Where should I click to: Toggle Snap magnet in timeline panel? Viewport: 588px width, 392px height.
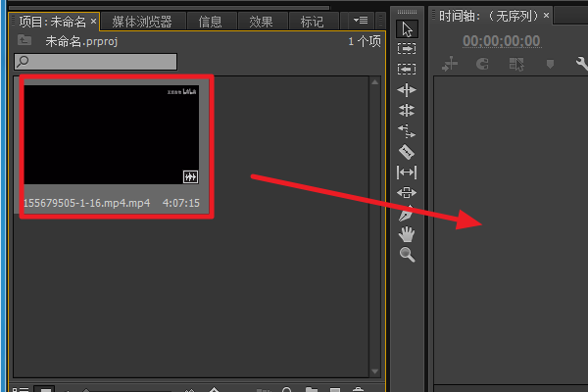pyautogui.click(x=482, y=64)
